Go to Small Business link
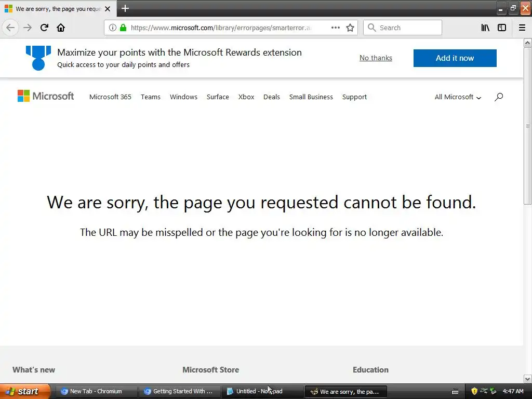532x399 pixels. (x=311, y=97)
